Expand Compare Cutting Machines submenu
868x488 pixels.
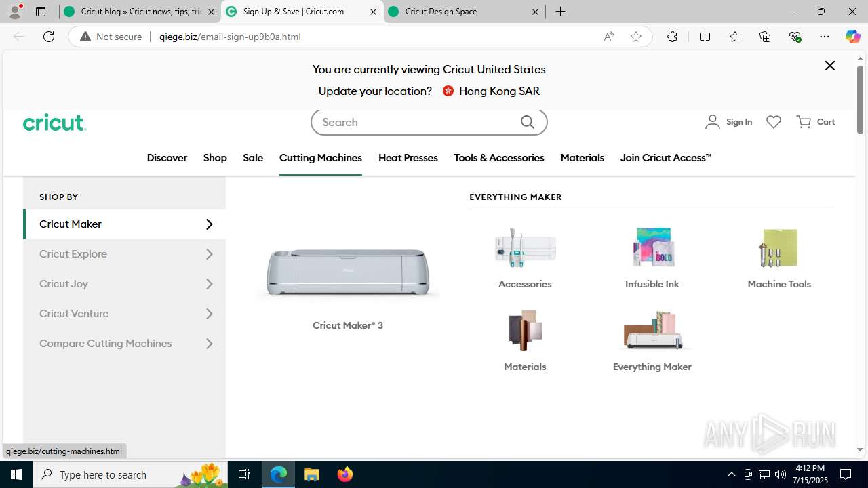pyautogui.click(x=125, y=344)
